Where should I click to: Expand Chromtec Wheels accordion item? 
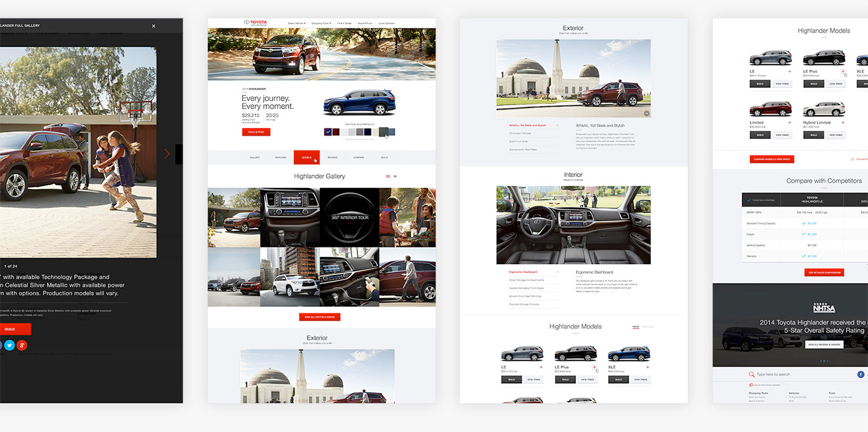[x=534, y=133]
